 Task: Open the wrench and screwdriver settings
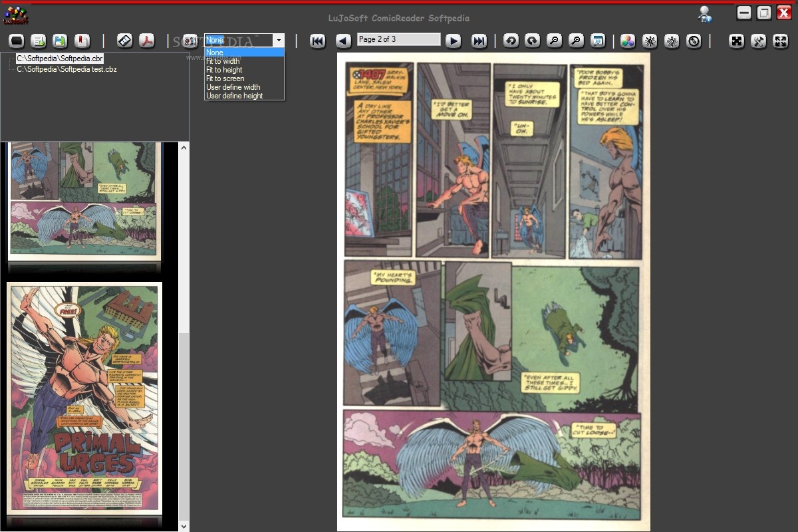click(759, 41)
